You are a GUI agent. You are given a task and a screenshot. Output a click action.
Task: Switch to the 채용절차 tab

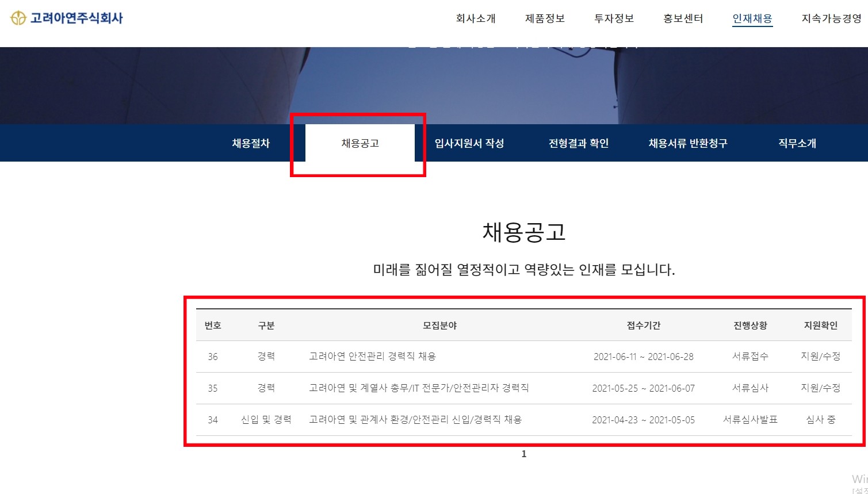point(251,143)
